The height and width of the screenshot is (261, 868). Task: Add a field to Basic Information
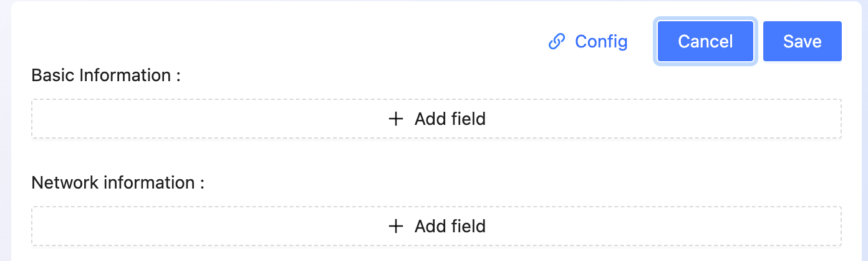point(436,119)
